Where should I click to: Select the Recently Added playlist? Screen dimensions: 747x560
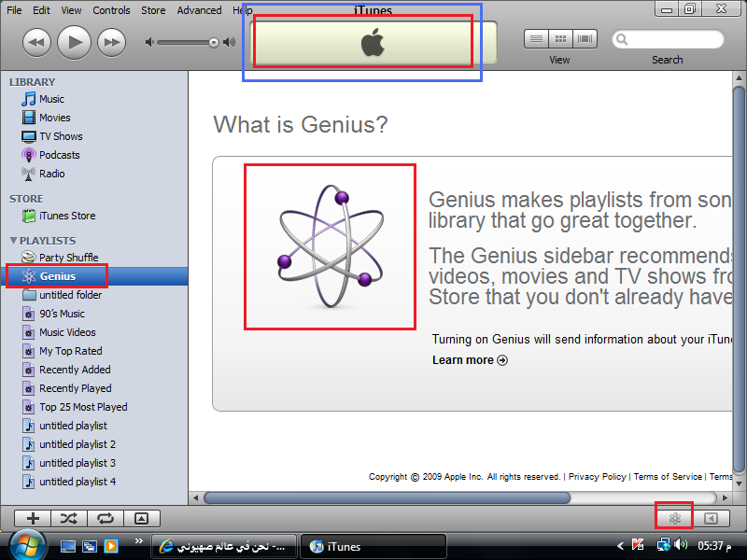pos(66,370)
